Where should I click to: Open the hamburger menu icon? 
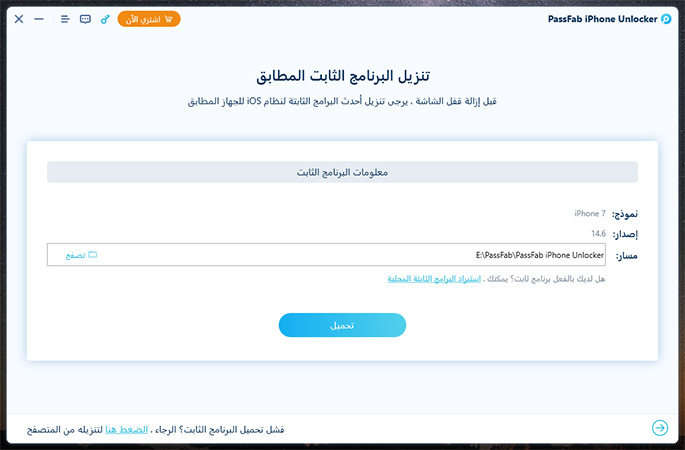click(x=65, y=19)
